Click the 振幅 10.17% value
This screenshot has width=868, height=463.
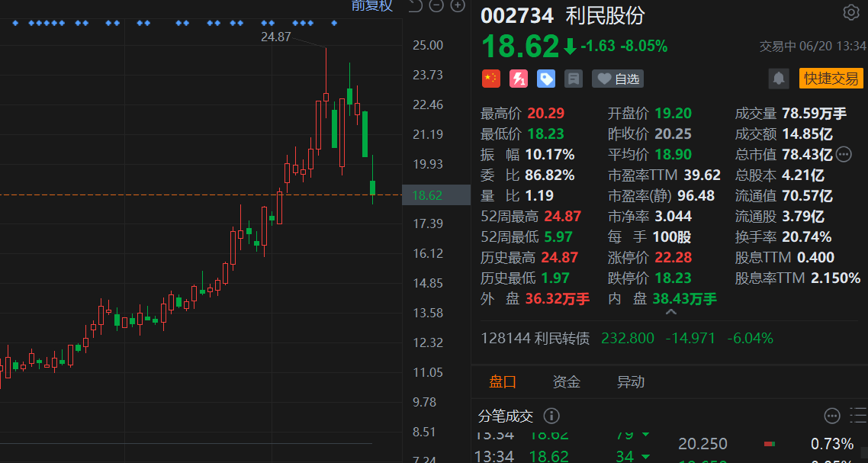[551, 155]
